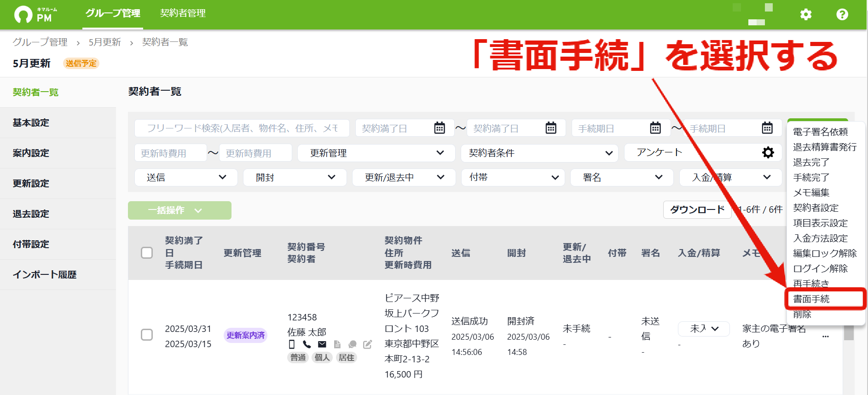This screenshot has height=395, width=868.
Task: Open 契約者一覧 in the sidebar
Action: point(58,92)
